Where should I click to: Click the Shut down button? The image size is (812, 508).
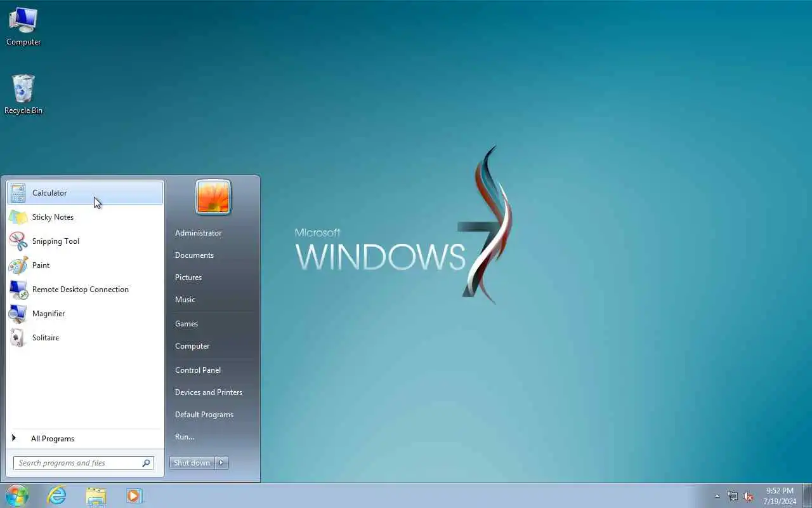click(x=192, y=463)
